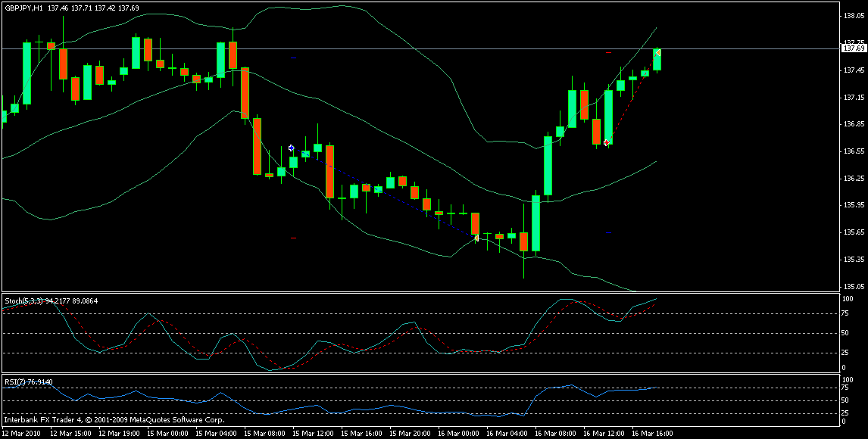Click the small red dash below the buy arrow
Viewport: 868px width, 439px height.
point(293,238)
